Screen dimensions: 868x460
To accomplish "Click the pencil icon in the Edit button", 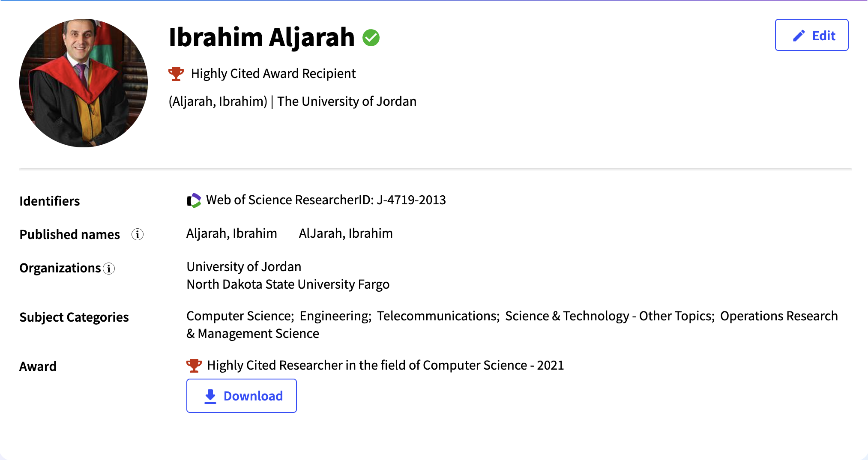I will coord(799,36).
